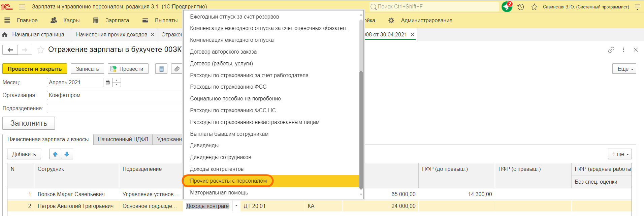Move row down with blue down arrow
This screenshot has width=644, height=216.
point(67,154)
